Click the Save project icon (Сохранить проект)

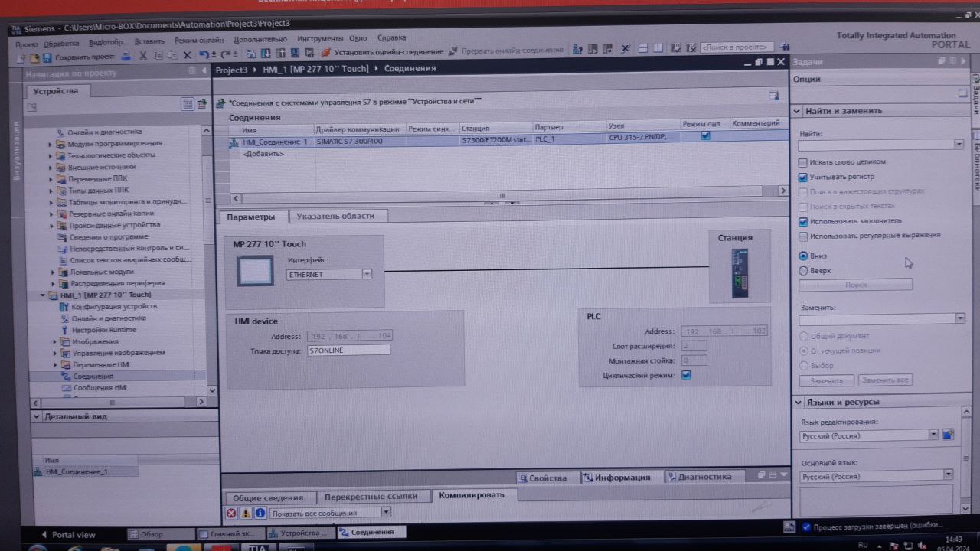click(48, 57)
